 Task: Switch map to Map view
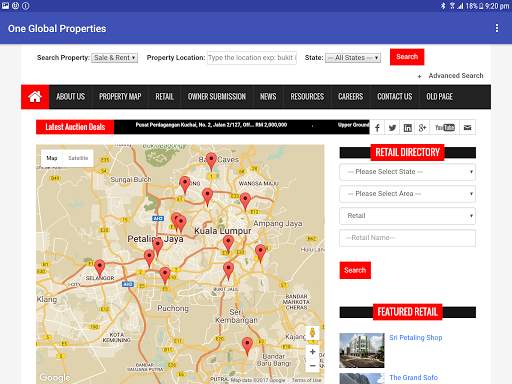tap(52, 158)
